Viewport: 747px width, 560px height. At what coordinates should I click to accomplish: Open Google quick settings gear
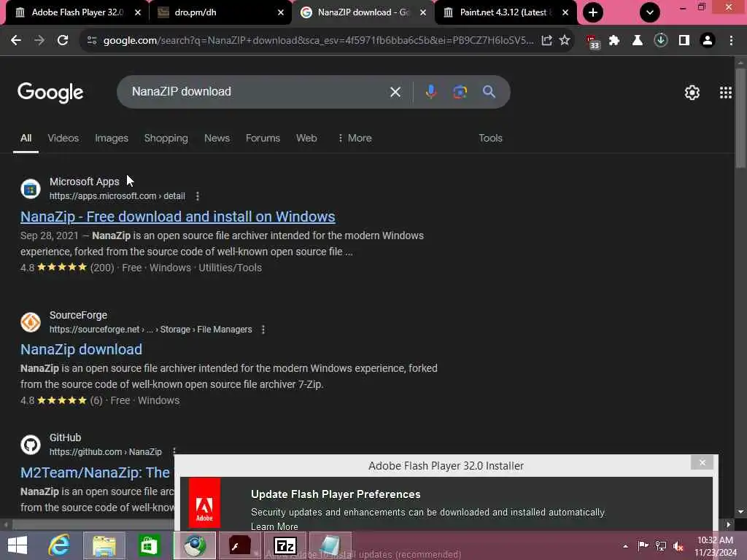click(692, 93)
